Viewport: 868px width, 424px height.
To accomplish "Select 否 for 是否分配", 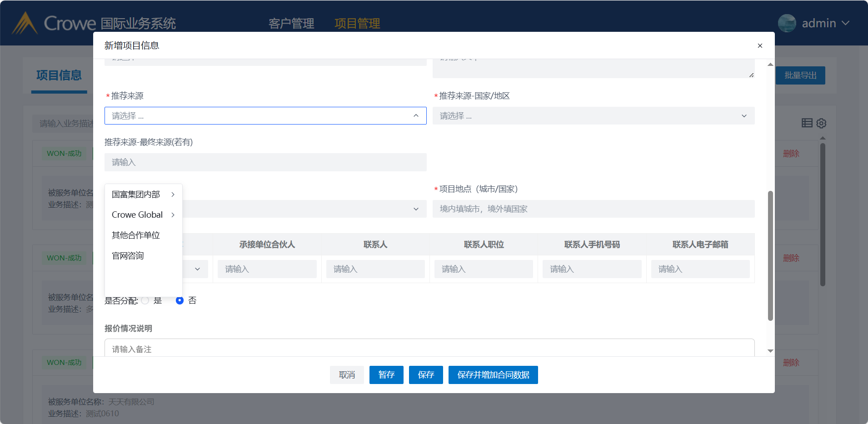I will click(180, 300).
